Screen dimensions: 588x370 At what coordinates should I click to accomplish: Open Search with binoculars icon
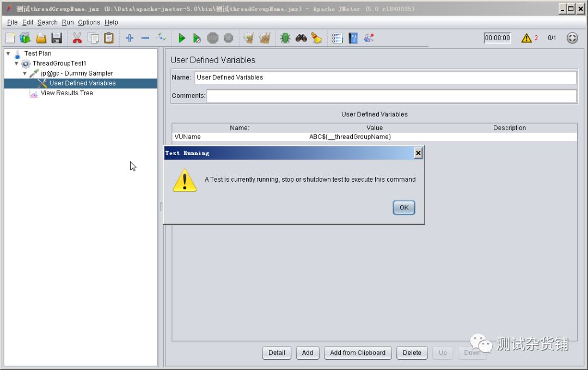(x=301, y=38)
